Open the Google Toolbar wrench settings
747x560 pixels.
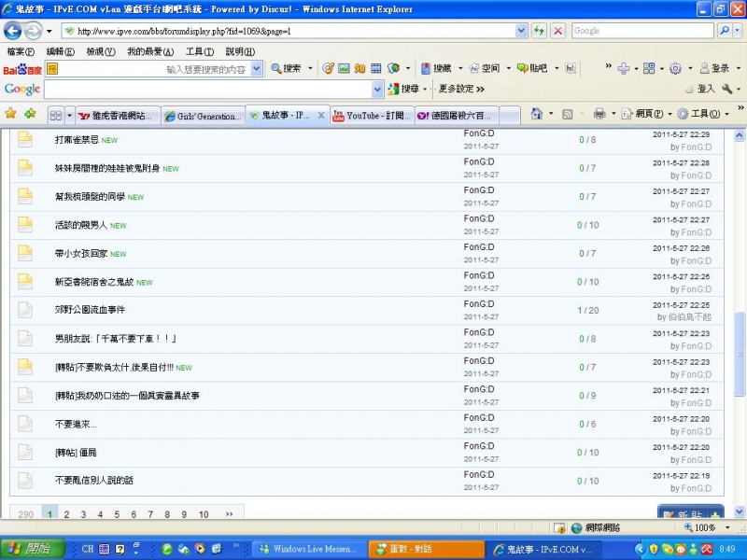click(726, 89)
